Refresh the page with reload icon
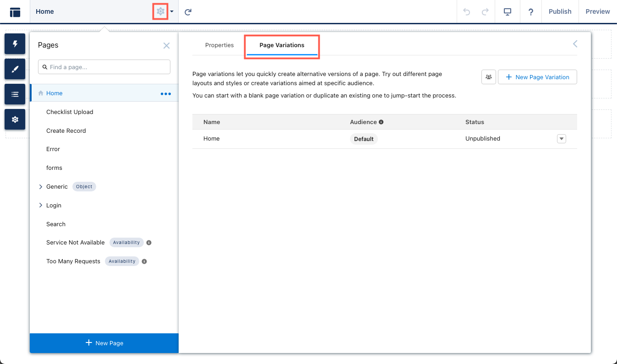Viewport: 617px width, 364px height. tap(188, 12)
